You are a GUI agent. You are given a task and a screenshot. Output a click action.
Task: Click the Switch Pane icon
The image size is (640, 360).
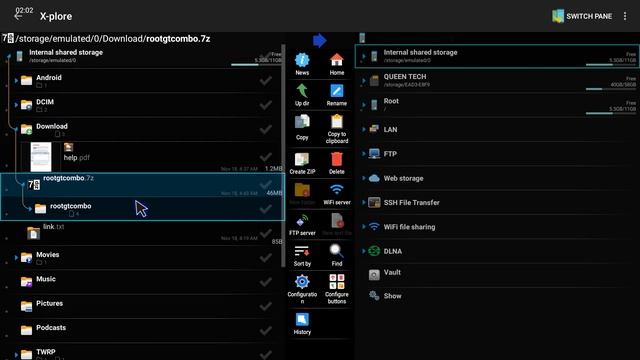(558, 16)
